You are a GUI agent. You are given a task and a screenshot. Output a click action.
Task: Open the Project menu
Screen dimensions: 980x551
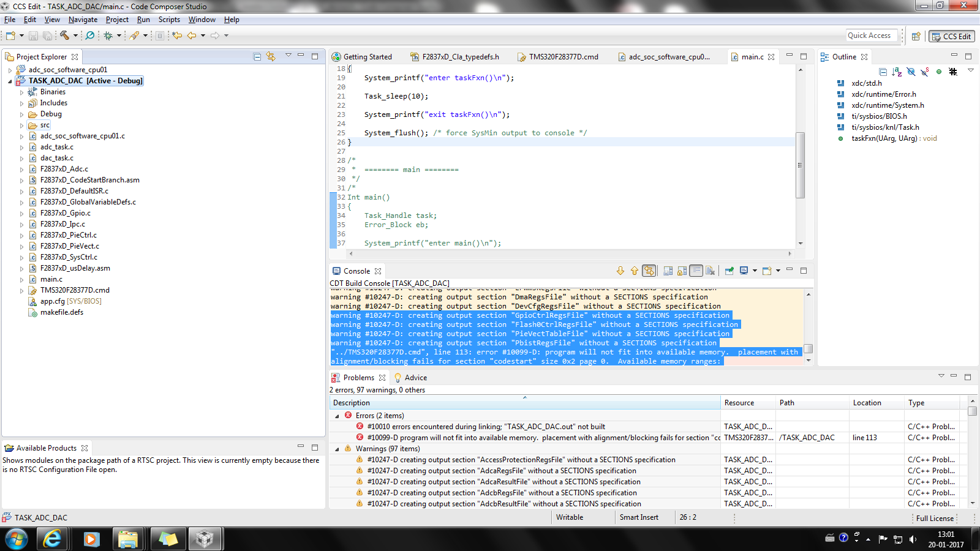coord(117,20)
